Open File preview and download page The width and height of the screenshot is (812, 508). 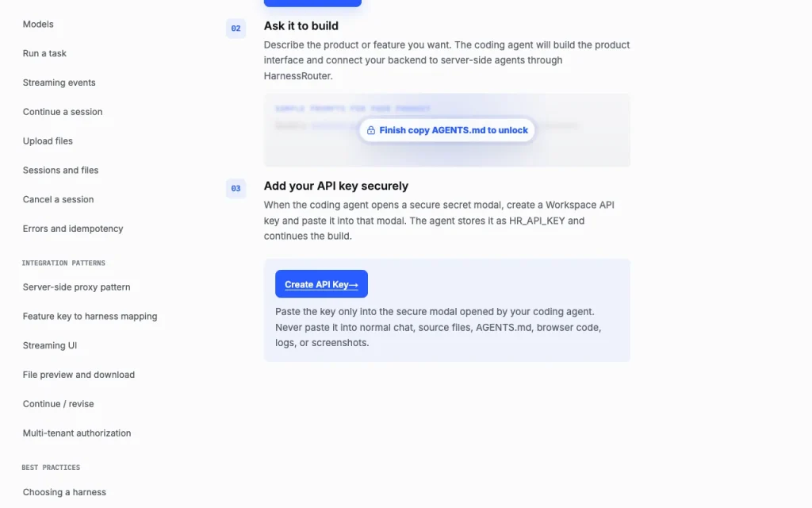[79, 375]
